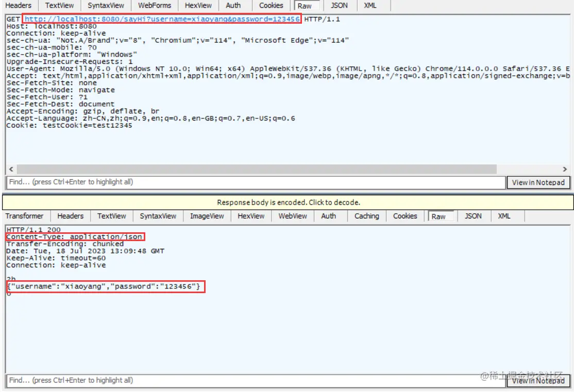574x392 pixels.
Task: Click the 'Sec-Fetch-User: ?1' line
Action: click(47, 97)
